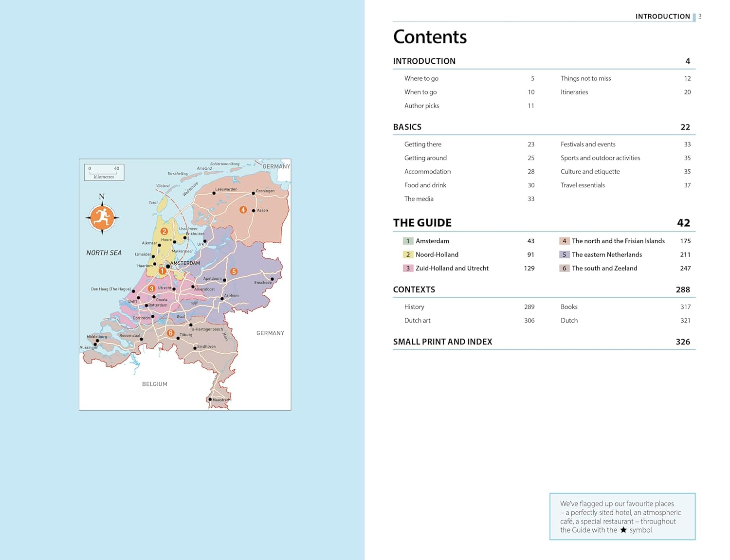Screen dimensions: 730x560
Task: Open The south and Zeeland entry
Action: tap(604, 268)
